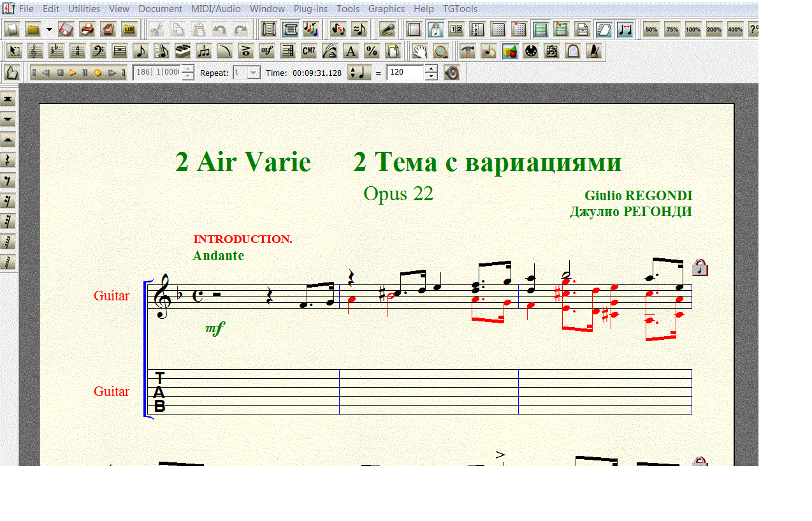
Task: Select the Resize percent tool
Action: [372, 50]
